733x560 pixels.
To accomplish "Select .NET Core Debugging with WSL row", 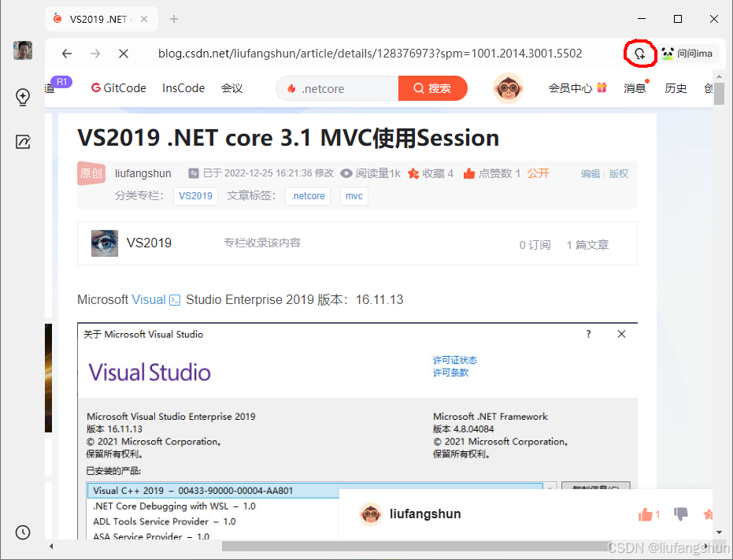I will pos(174,506).
